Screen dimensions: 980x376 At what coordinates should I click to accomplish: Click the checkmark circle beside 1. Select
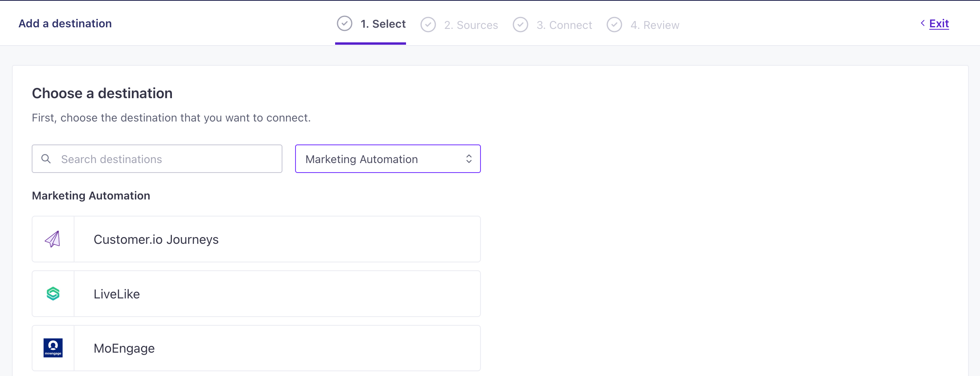(345, 24)
